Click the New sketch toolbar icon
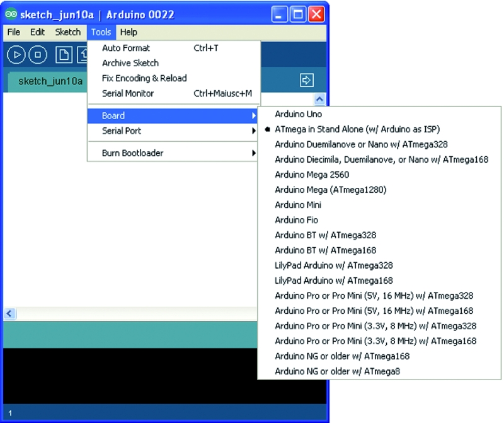Image resolution: width=504 pixels, height=423 pixels. point(64,55)
